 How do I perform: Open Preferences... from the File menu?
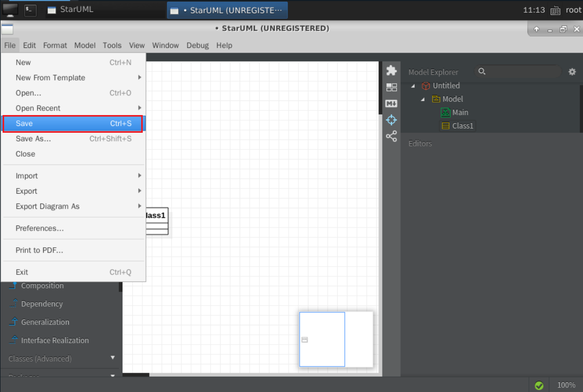click(73, 228)
